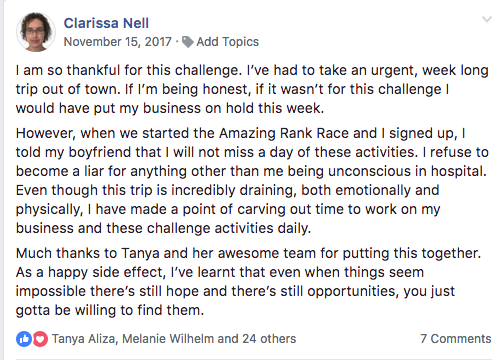
Task: Open the November 15, 2017 timestamp link
Action: [x=117, y=42]
